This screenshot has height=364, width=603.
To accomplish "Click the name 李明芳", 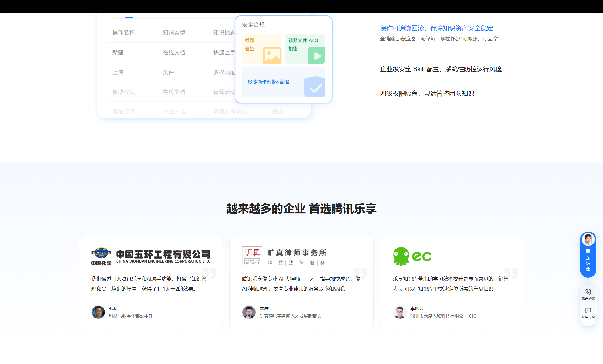I will 417,308.
